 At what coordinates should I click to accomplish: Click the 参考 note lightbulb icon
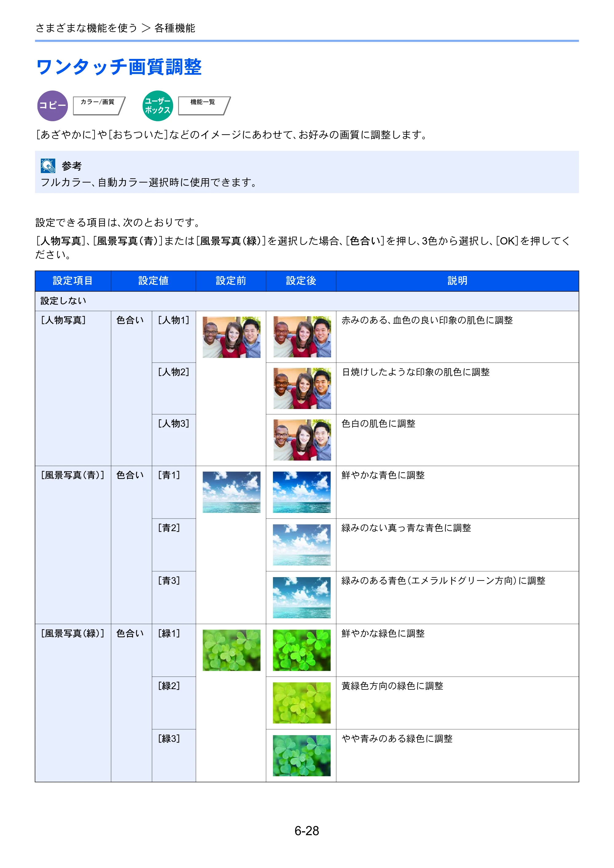[x=48, y=166]
